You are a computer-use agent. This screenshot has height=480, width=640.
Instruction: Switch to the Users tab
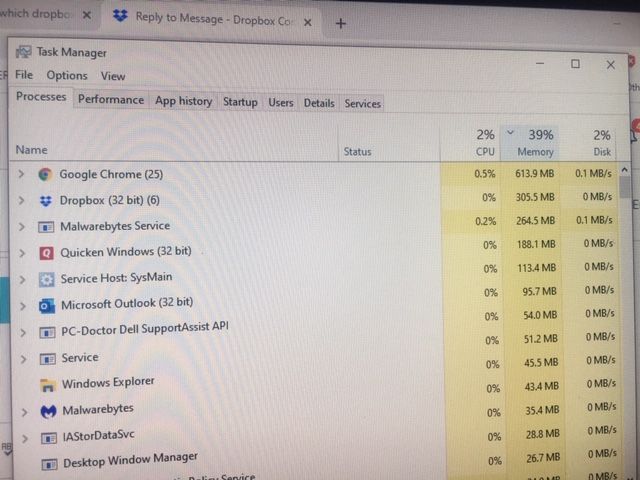(281, 103)
